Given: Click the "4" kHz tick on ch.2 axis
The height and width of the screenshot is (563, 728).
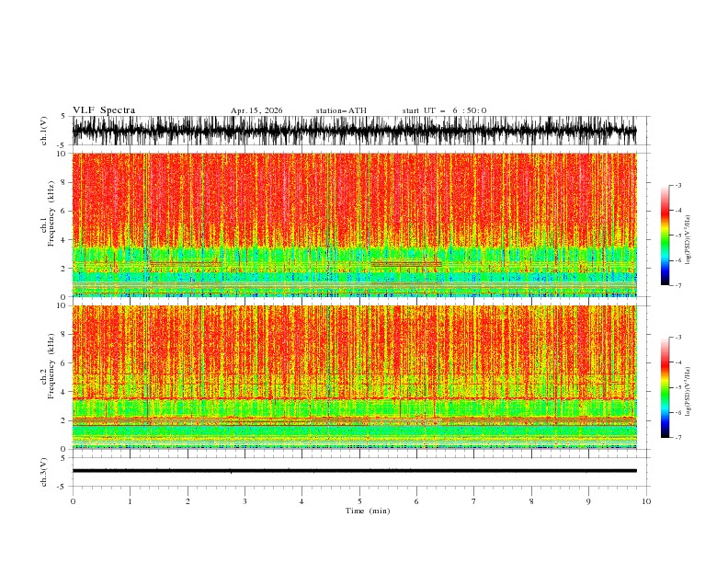Looking at the screenshot, I should (x=63, y=392).
